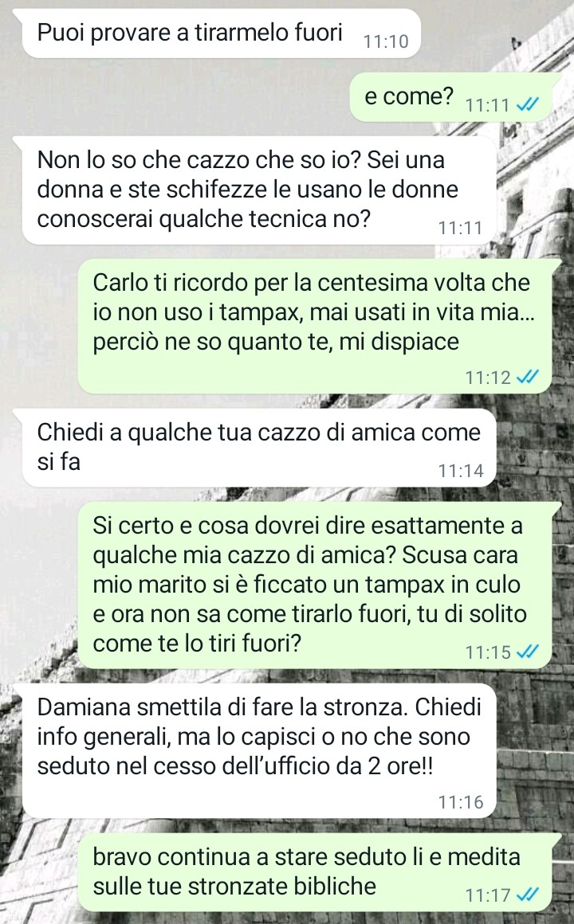574x924 pixels.
Task: Tap blue double-check on 11:12 message
Action: pos(526,377)
